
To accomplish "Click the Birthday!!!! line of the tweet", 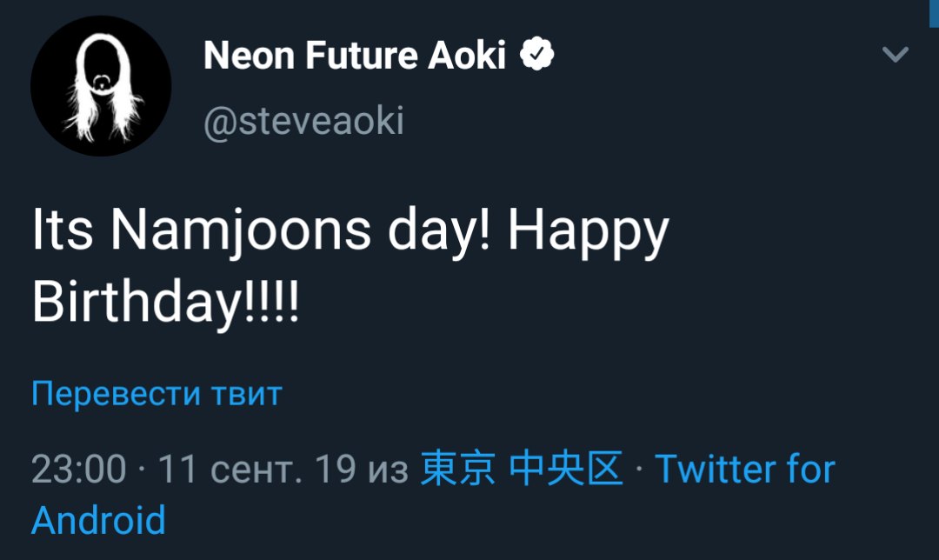I will pos(165,301).
